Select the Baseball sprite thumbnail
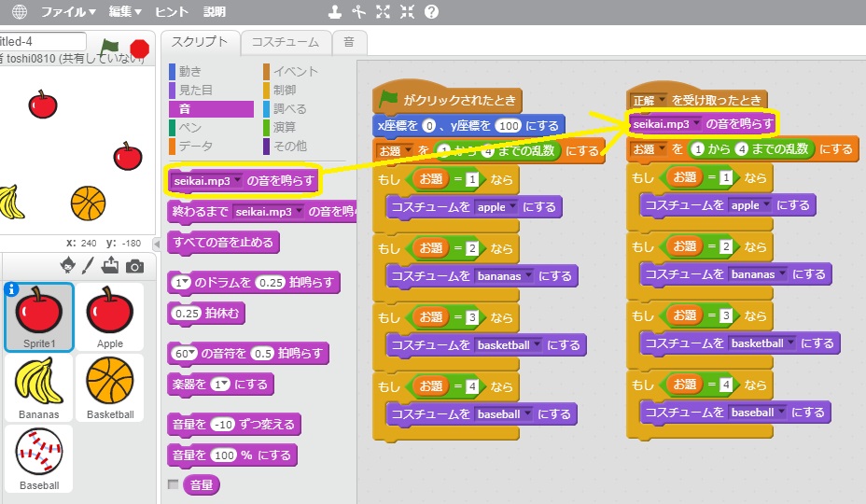866x504 pixels. point(39,458)
